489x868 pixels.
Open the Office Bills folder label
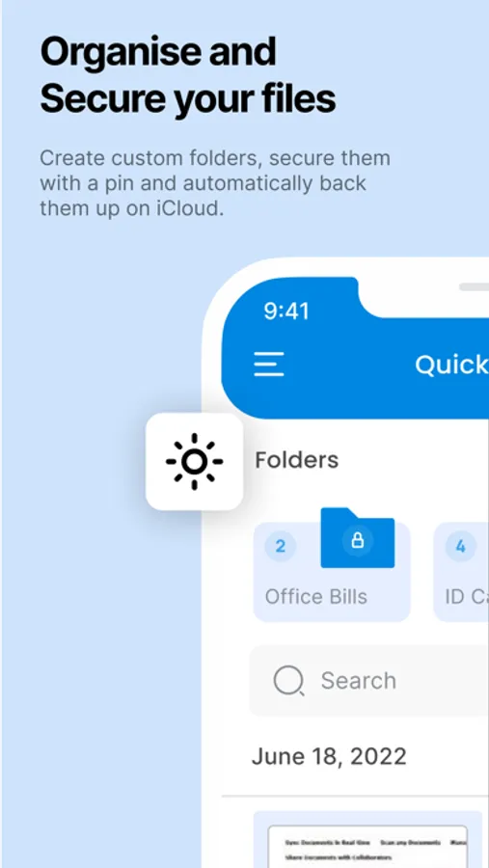coord(316,597)
